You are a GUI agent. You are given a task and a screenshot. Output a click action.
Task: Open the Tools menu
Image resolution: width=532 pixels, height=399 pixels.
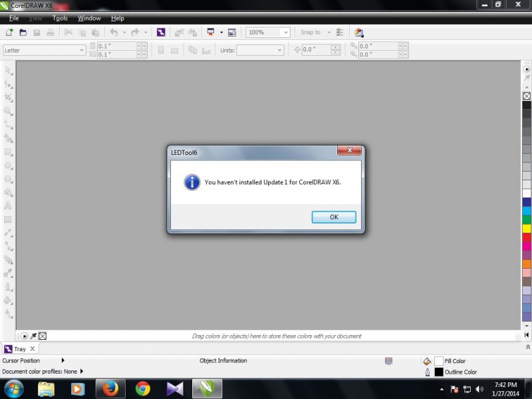(60, 19)
